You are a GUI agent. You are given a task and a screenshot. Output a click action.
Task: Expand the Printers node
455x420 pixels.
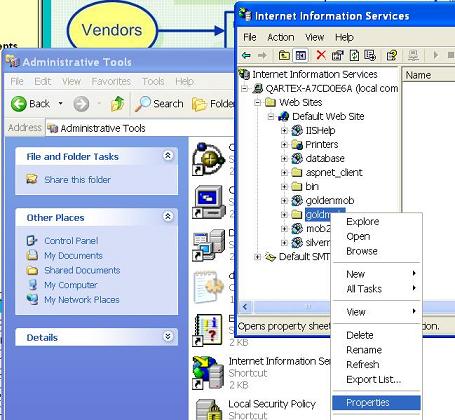coord(284,144)
